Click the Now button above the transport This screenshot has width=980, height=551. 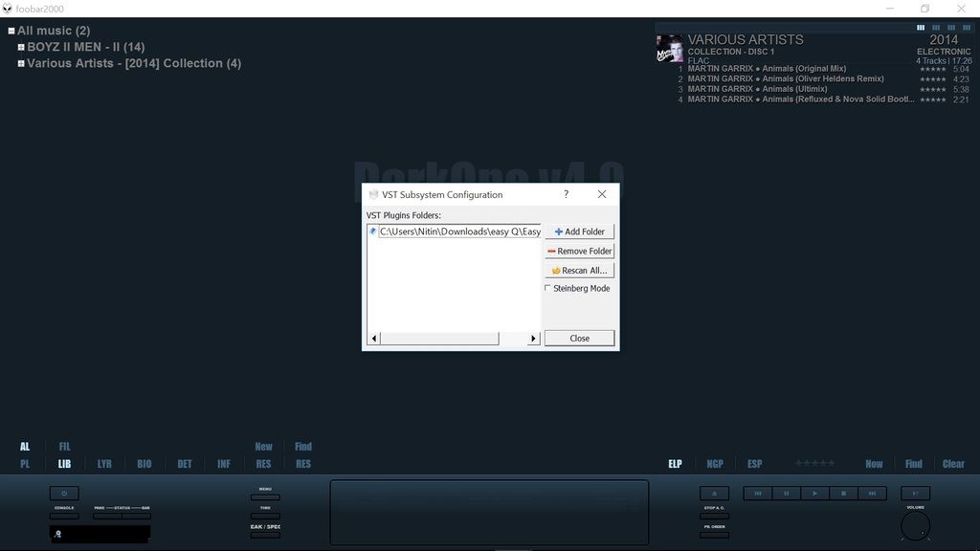click(874, 464)
